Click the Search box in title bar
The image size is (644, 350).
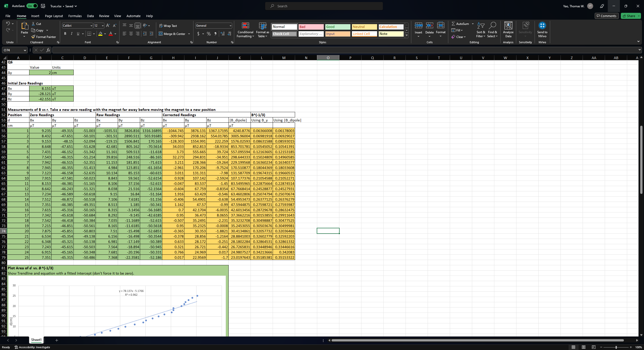pyautogui.click(x=324, y=6)
